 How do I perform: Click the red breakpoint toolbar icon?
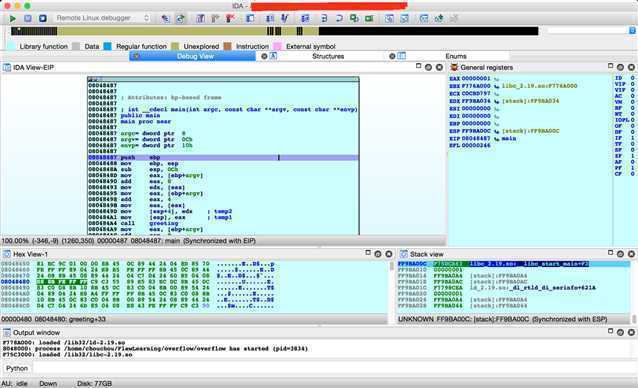tap(230, 18)
